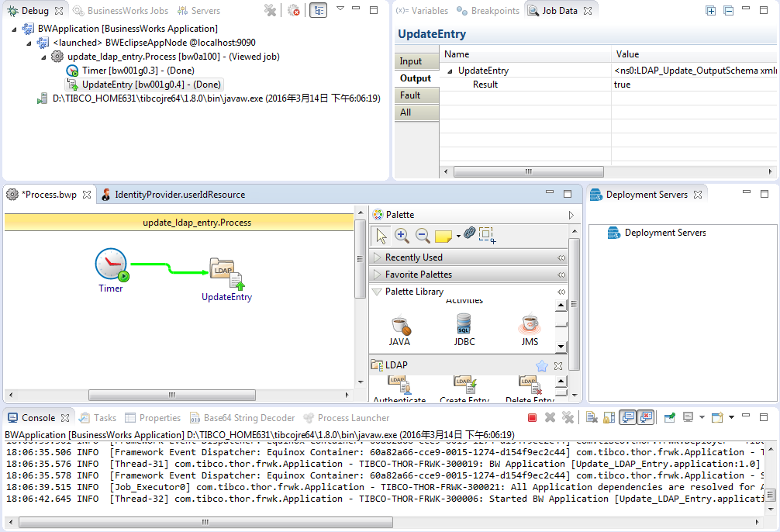Collapse the update_ldap_entry.Process tree node

[x=43, y=57]
